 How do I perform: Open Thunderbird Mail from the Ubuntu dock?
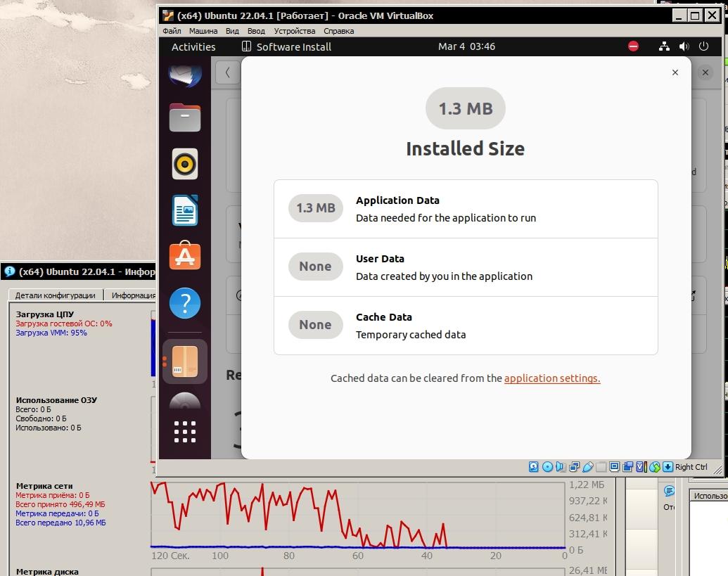[185, 75]
